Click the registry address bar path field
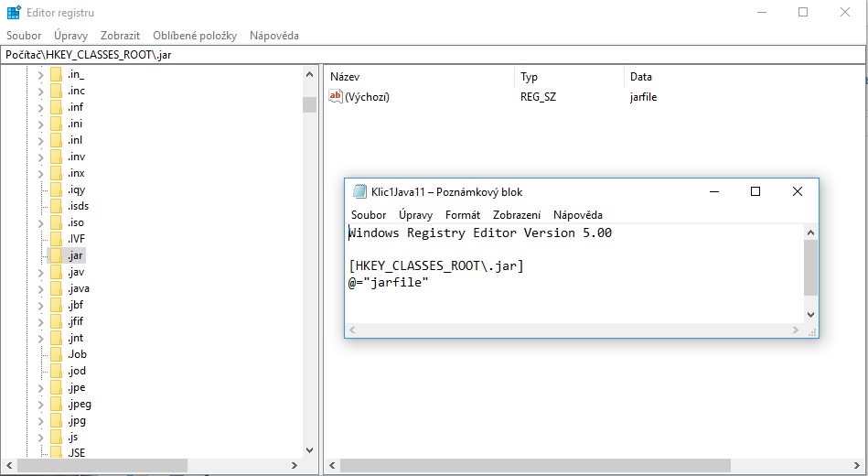This screenshot has height=476, width=868. [433, 55]
